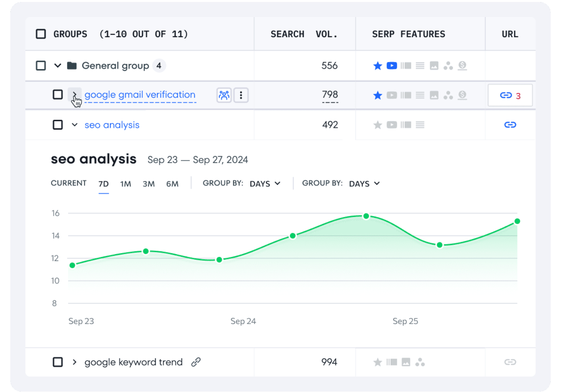
Task: Click the seo analysis keyword link
Action: tap(112, 125)
